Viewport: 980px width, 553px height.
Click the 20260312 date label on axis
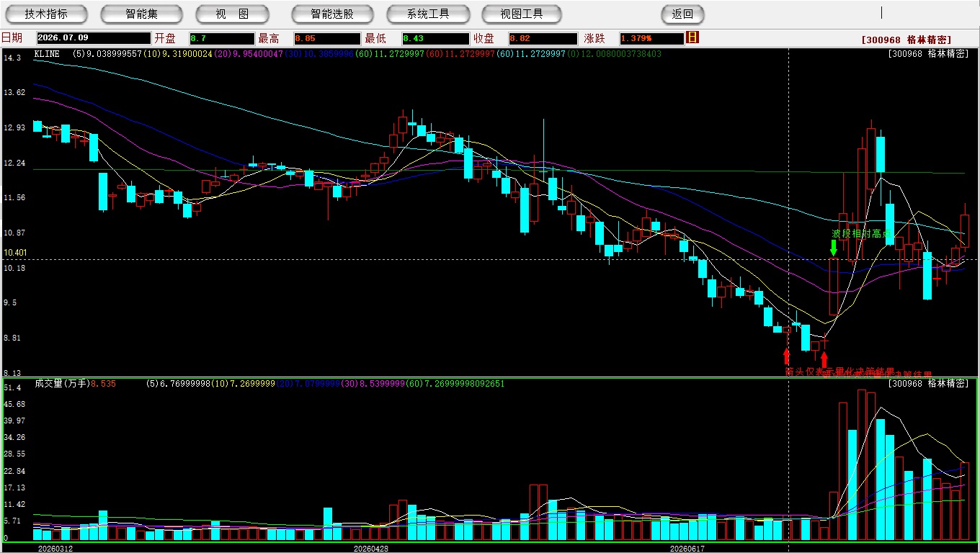click(x=55, y=549)
